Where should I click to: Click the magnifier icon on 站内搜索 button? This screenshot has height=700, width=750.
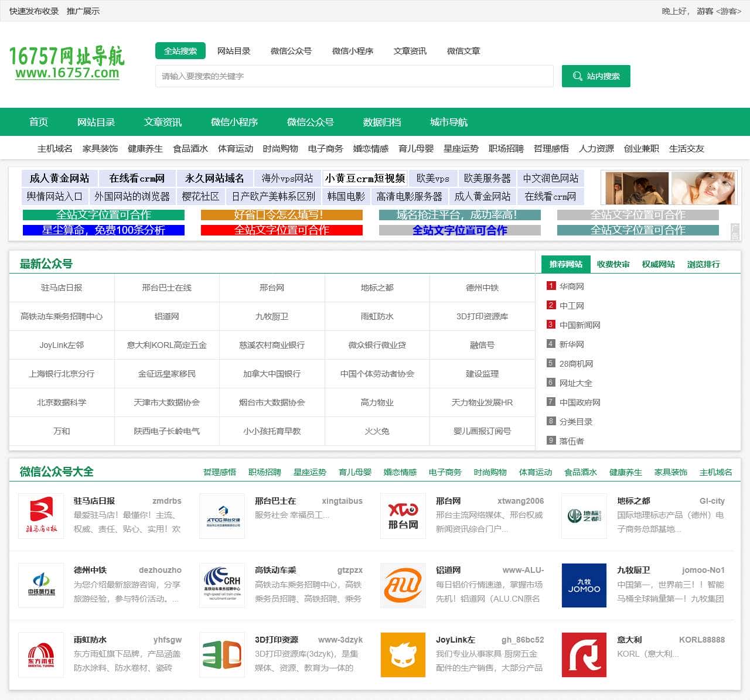click(x=578, y=76)
